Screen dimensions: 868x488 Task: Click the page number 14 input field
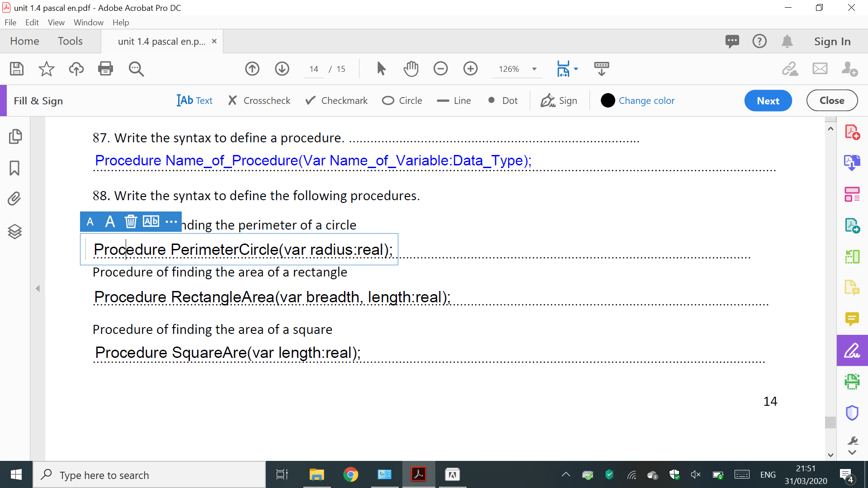coord(314,69)
